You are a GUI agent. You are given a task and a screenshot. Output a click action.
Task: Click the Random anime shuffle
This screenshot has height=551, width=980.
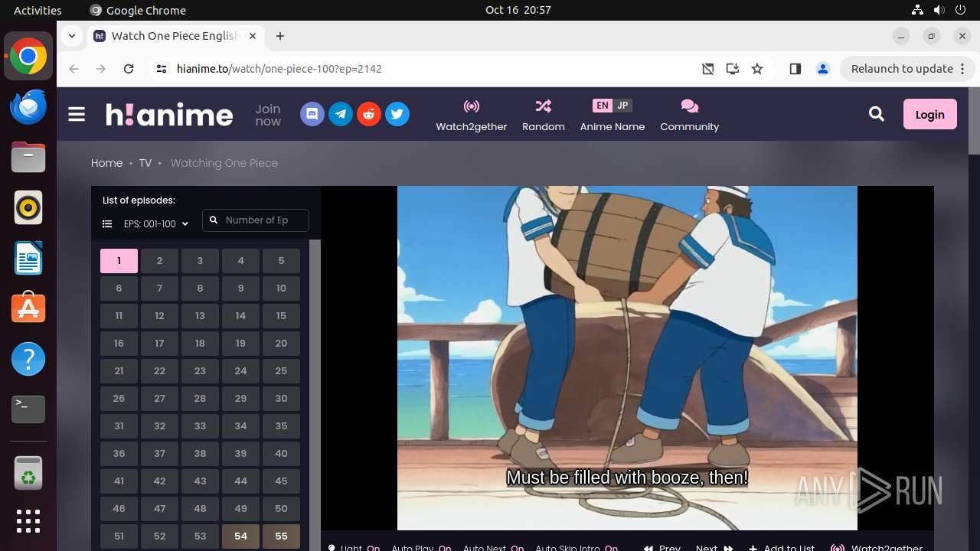coord(544,115)
